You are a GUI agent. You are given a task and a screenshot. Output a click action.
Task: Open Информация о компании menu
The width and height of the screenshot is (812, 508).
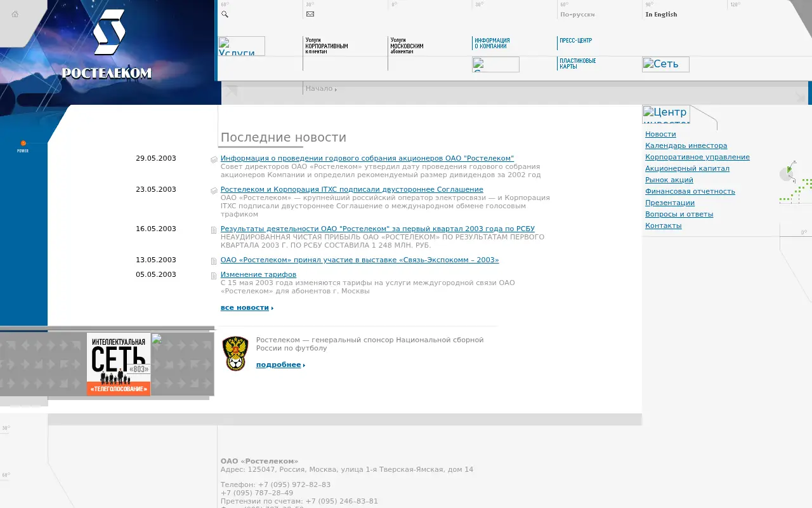click(492, 43)
